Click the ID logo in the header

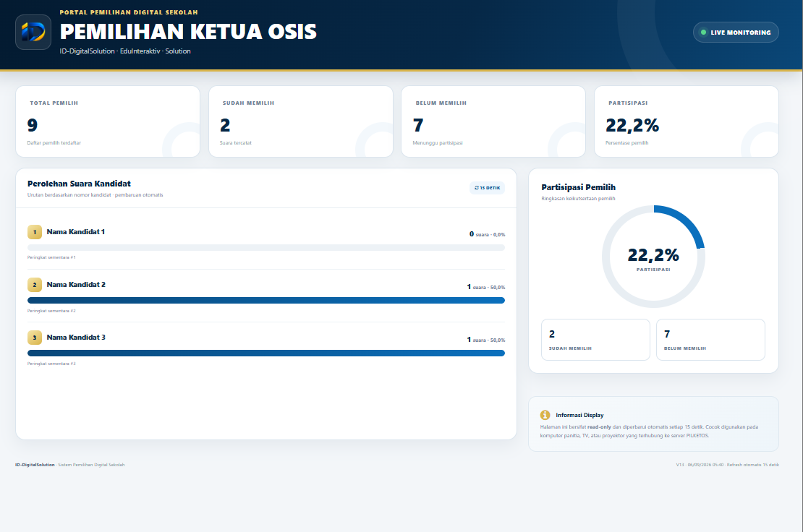(33, 33)
